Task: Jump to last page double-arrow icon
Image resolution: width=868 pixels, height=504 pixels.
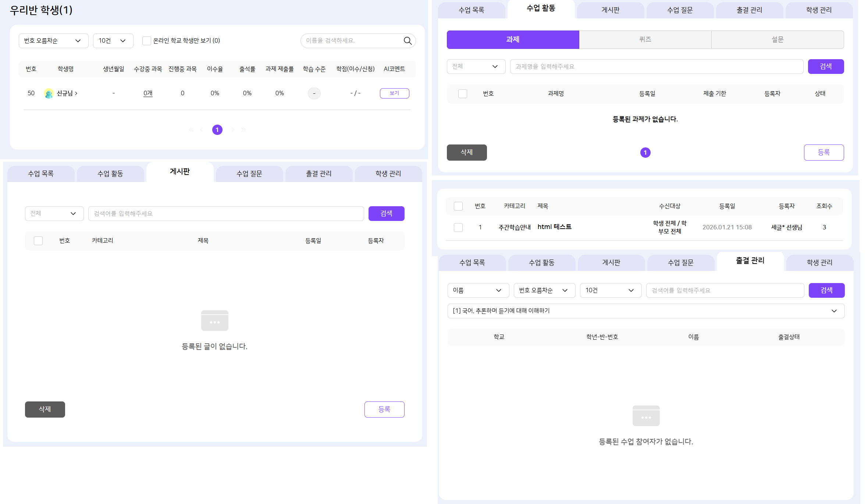Action: click(243, 130)
